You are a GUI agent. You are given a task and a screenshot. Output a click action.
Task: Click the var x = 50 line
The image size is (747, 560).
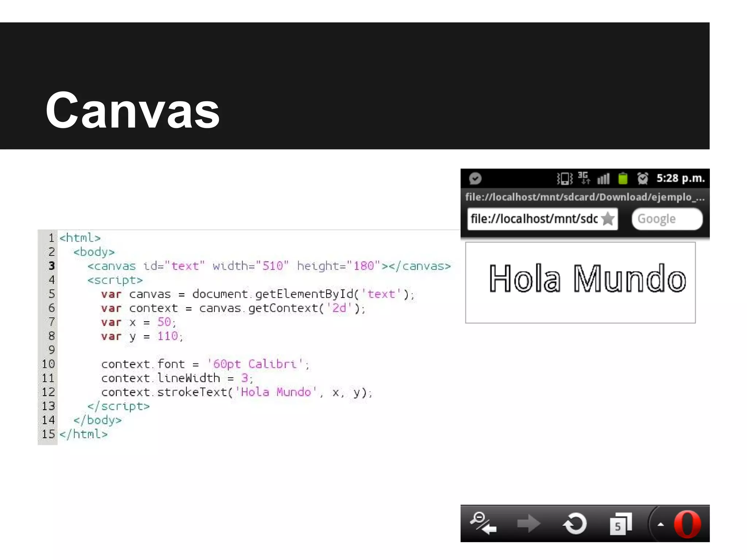click(x=139, y=322)
